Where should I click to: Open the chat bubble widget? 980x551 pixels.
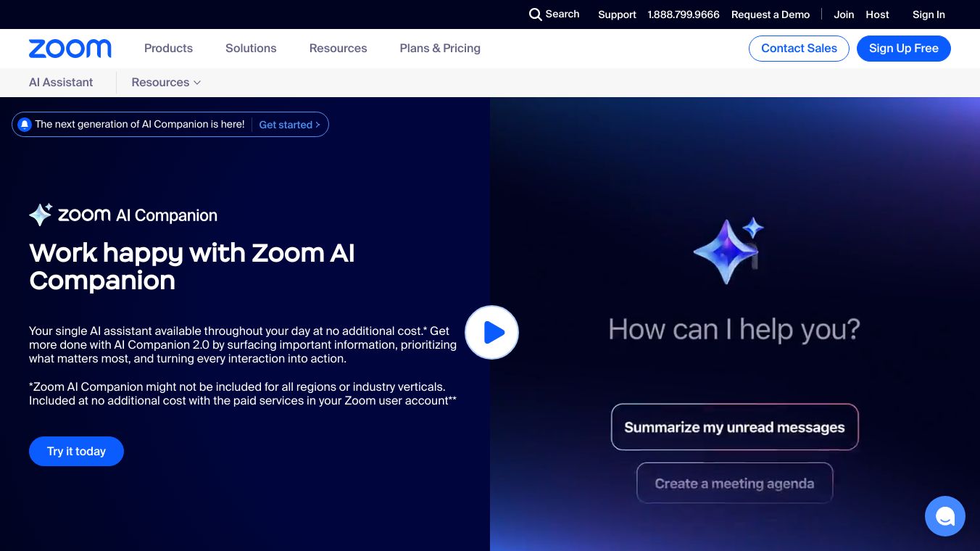(944, 516)
